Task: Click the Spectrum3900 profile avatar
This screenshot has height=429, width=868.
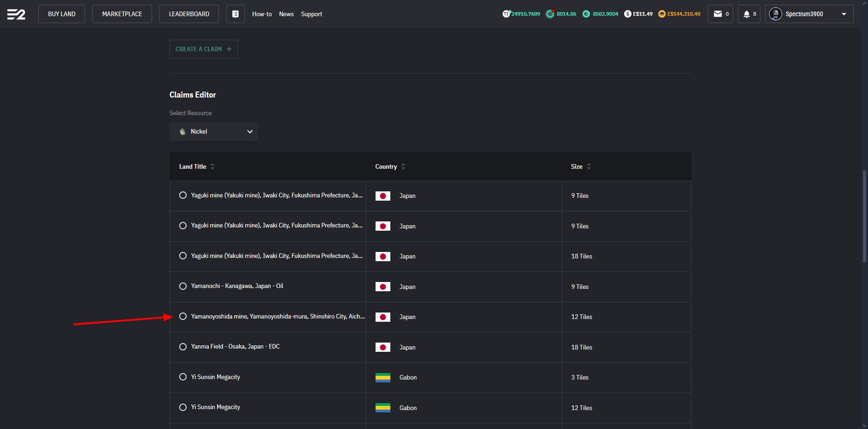Action: point(775,14)
